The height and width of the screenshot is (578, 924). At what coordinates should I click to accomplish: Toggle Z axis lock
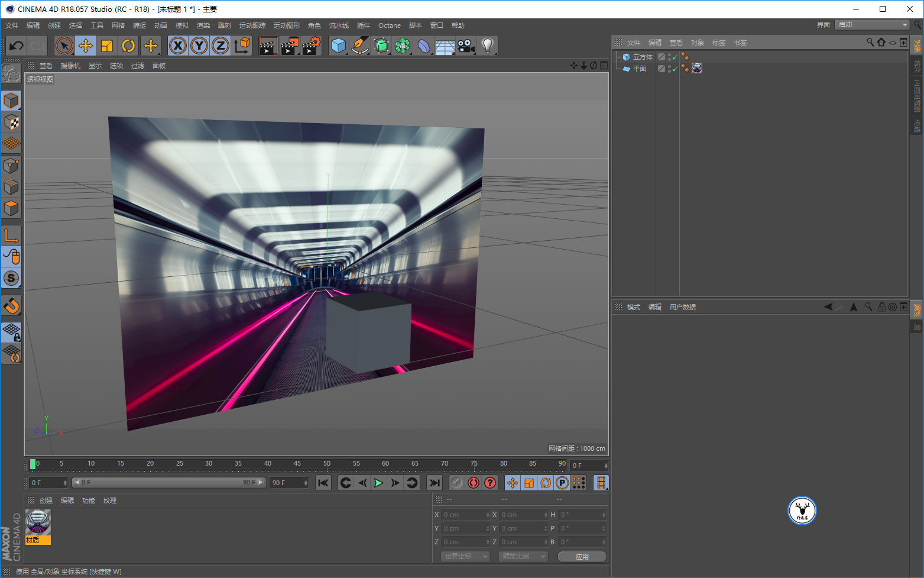(221, 46)
